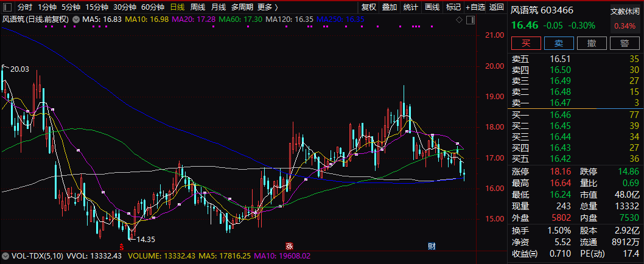
Task: Click the 卖一 16.47 order row
Action: click(x=575, y=102)
